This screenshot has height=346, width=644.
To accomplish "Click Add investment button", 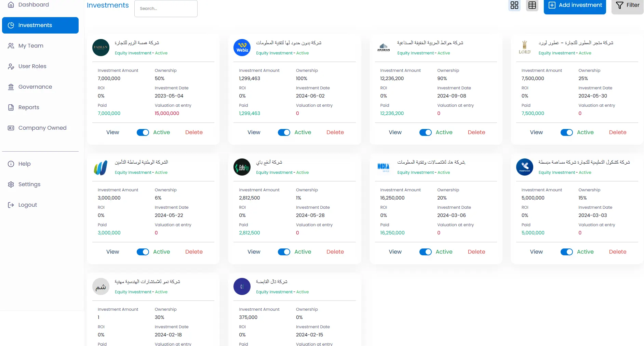I will (x=575, y=5).
